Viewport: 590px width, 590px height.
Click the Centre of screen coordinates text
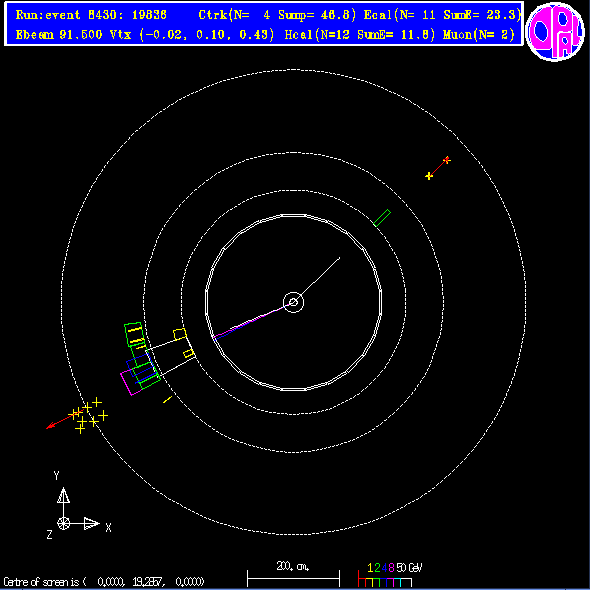[x=104, y=582]
